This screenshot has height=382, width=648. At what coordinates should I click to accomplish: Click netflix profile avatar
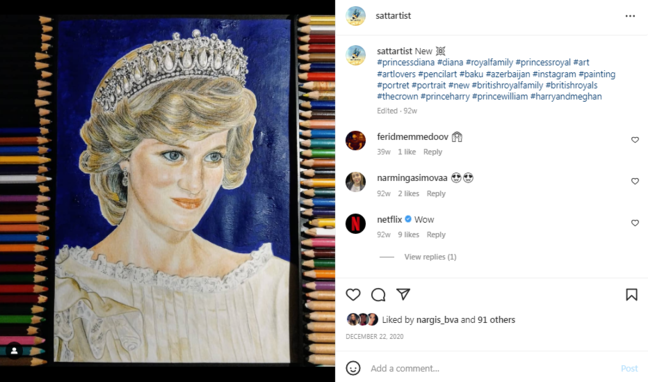[x=355, y=224]
